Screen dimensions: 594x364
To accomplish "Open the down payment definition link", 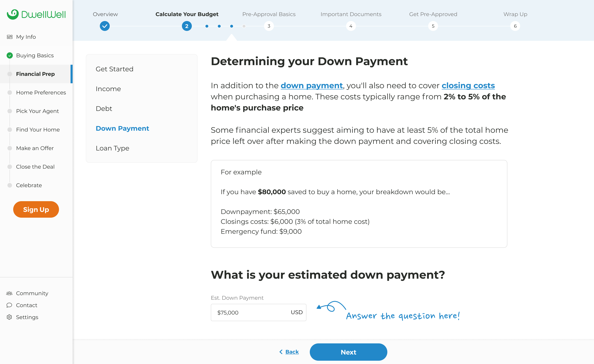I will pos(311,86).
